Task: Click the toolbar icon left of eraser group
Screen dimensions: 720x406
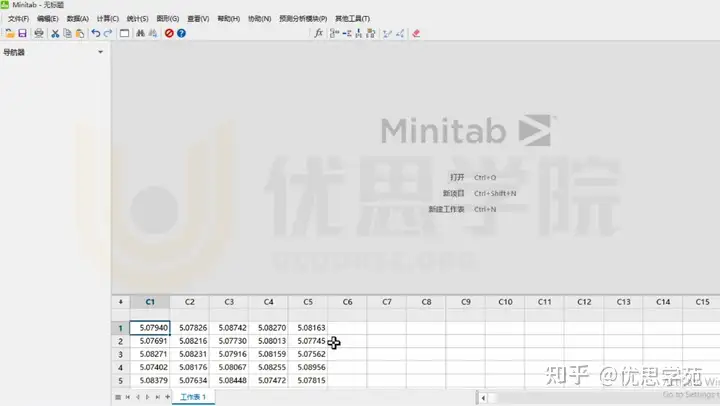Action: point(388,34)
